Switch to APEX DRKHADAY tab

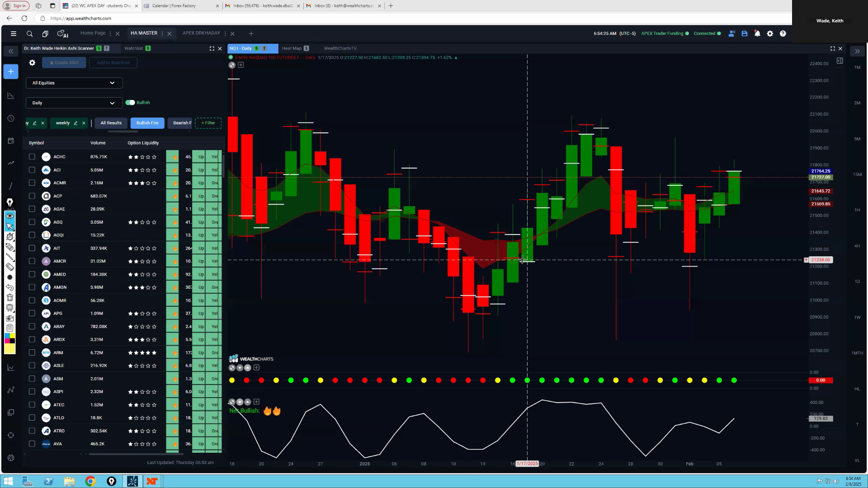click(x=201, y=33)
